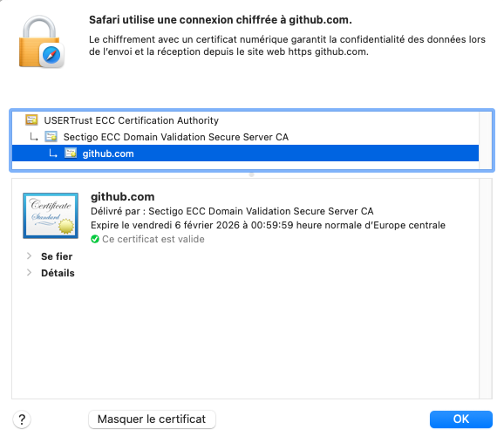Click the padlock Safari icon
Image resolution: width=504 pixels, height=436 pixels.
pyautogui.click(x=41, y=41)
